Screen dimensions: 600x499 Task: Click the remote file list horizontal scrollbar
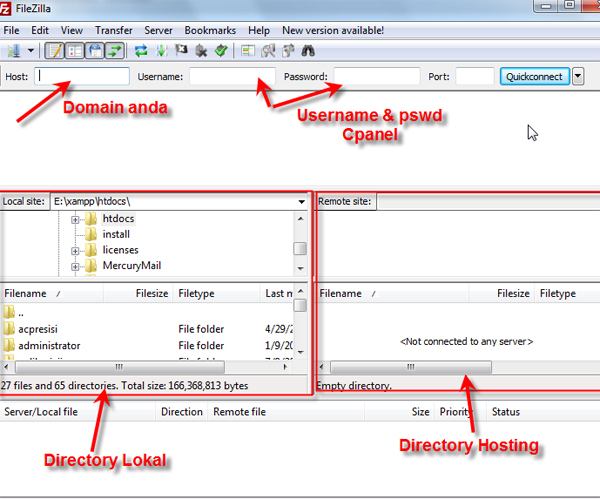[x=410, y=367]
